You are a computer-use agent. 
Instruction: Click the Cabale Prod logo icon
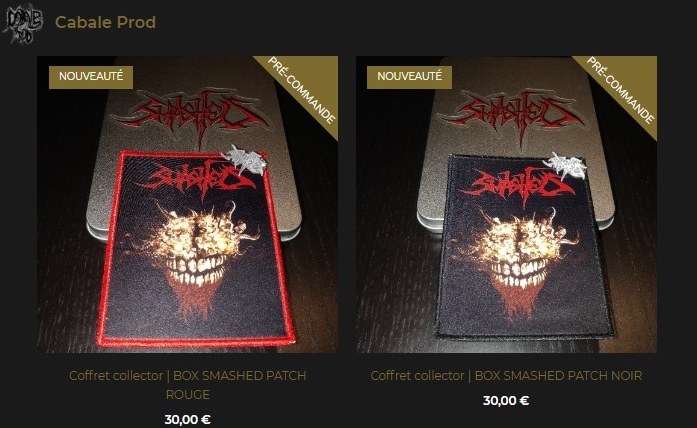click(x=23, y=24)
